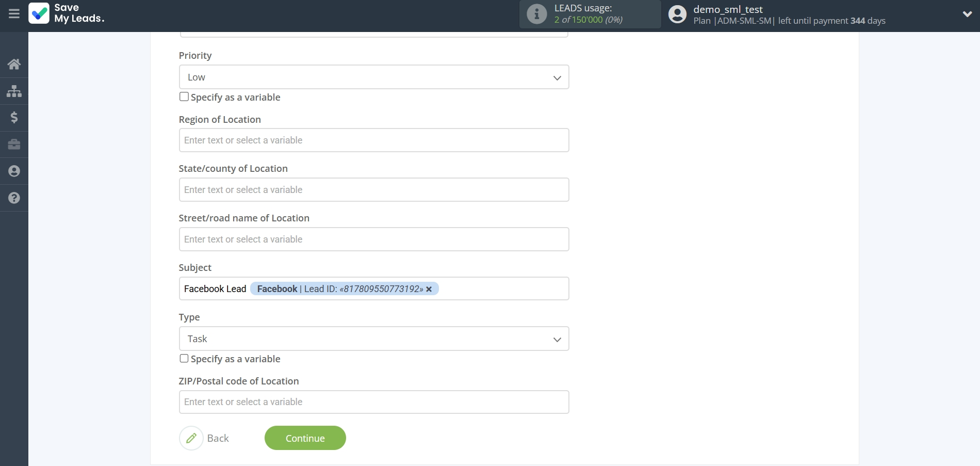Open the hamburger menu icon
Viewport: 980px width, 466px height.
14,14
